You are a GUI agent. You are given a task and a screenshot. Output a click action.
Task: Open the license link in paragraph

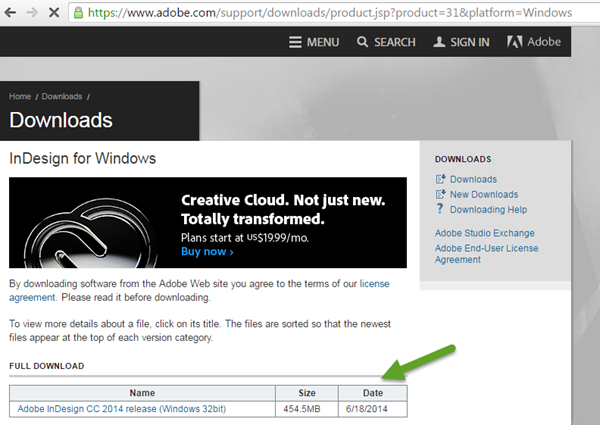374,284
